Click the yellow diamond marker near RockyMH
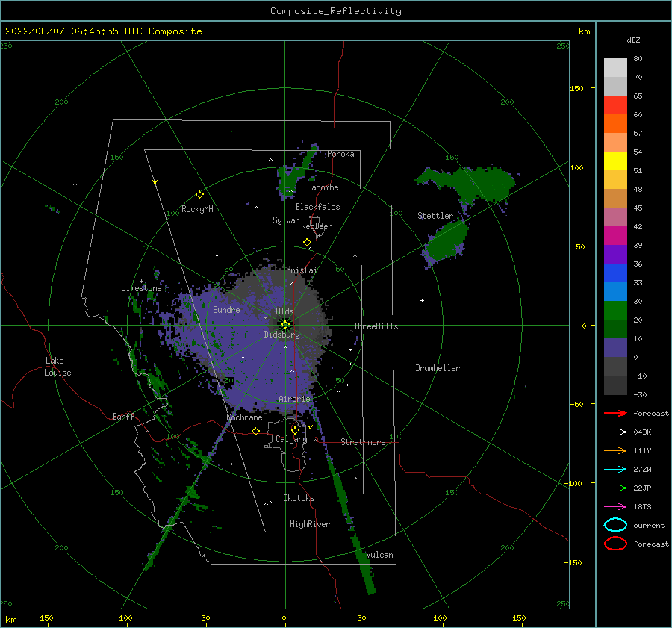The height and width of the screenshot is (628, 672). 199,195
